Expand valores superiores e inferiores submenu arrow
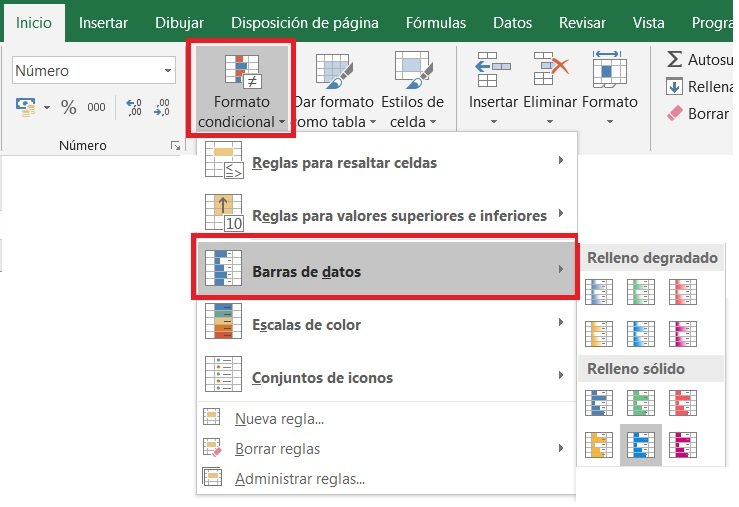The width and height of the screenshot is (739, 507). pyautogui.click(x=560, y=213)
